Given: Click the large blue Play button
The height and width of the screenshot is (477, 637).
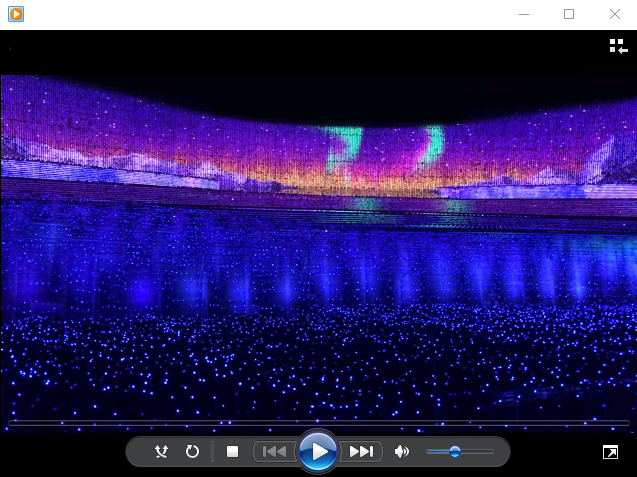Looking at the screenshot, I should pos(318,451).
